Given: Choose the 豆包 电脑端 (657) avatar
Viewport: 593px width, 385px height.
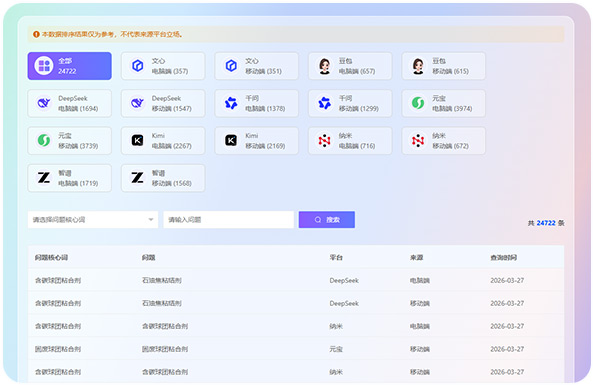Looking at the screenshot, I should click(324, 66).
